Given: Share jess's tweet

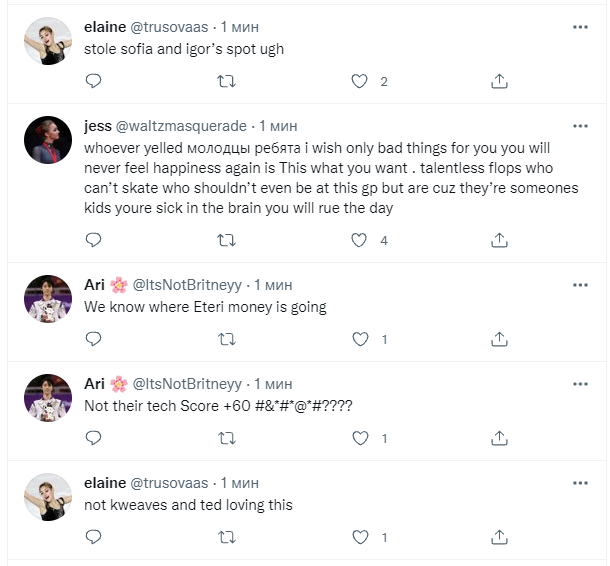Looking at the screenshot, I should click(498, 240).
